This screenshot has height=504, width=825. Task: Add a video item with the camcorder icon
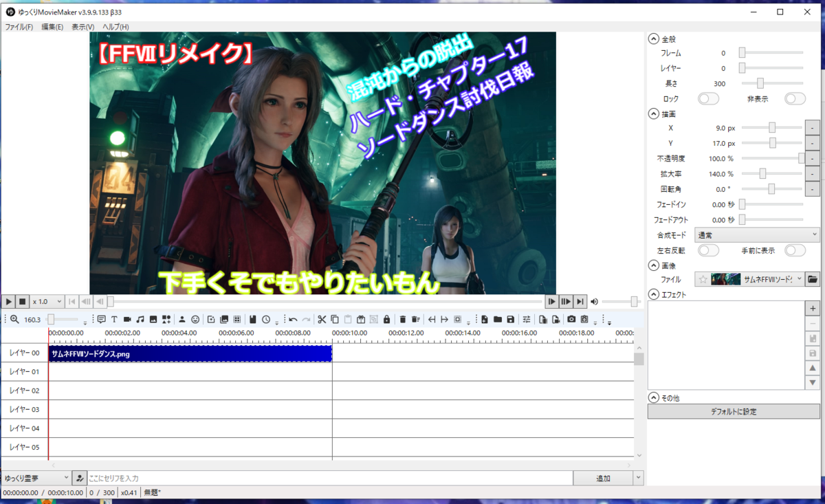point(127,320)
